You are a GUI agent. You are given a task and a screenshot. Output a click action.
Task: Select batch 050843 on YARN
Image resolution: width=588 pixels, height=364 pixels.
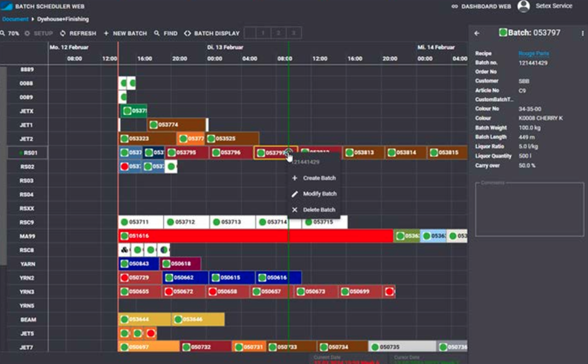coord(139,263)
